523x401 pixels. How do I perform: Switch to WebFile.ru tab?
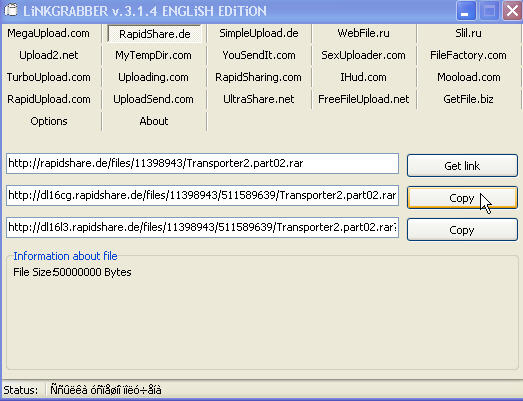[x=364, y=33]
